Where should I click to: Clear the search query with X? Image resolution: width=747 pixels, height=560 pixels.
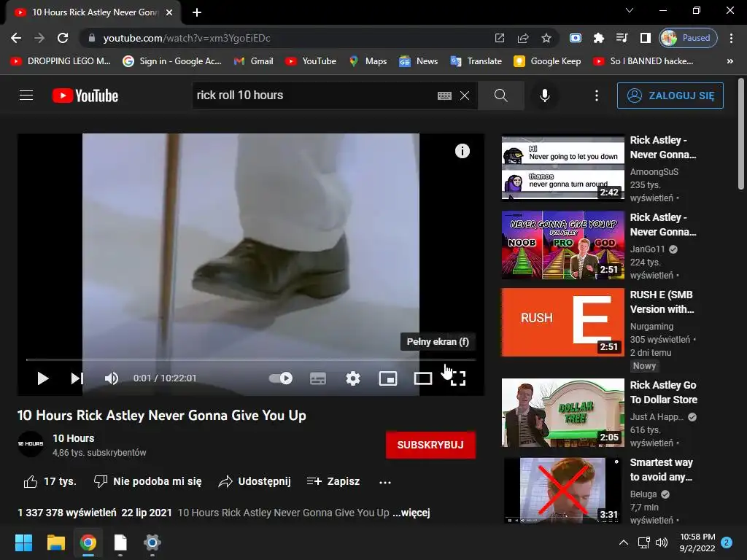tap(465, 96)
